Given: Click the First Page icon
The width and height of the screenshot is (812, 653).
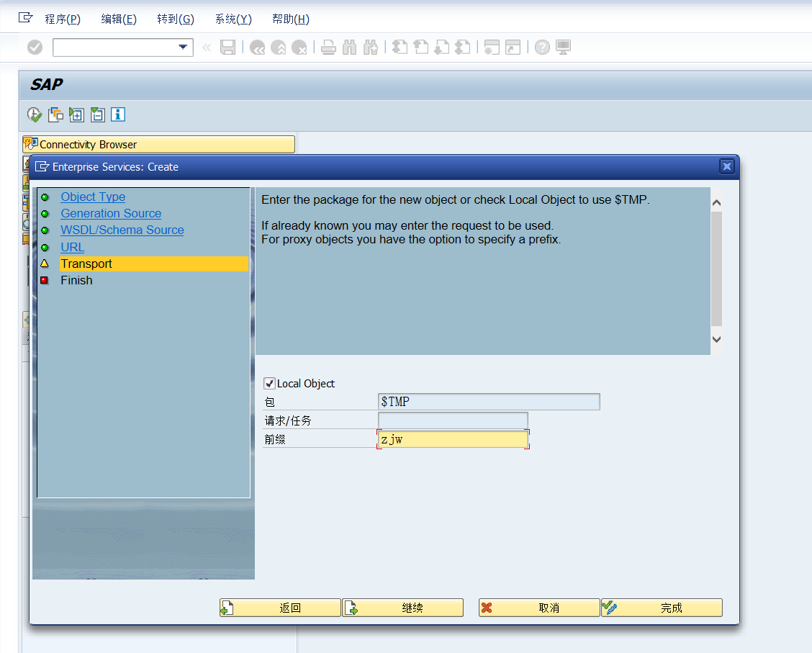Looking at the screenshot, I should click(x=400, y=47).
